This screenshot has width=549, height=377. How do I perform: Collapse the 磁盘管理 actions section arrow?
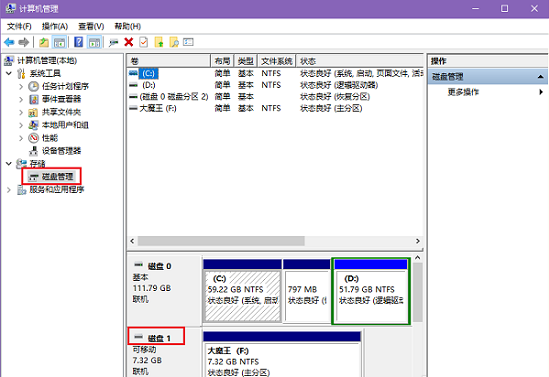[x=541, y=77]
